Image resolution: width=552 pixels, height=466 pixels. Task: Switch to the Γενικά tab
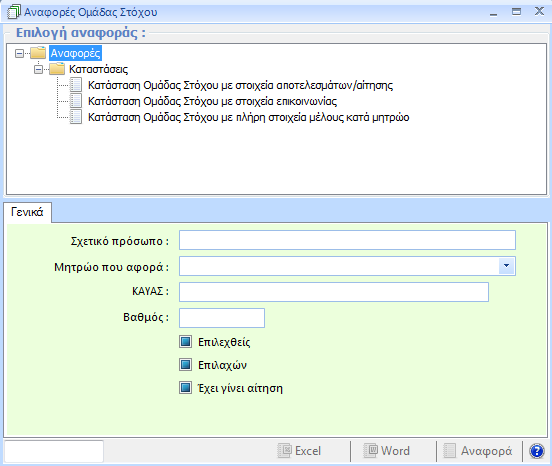(x=27, y=212)
